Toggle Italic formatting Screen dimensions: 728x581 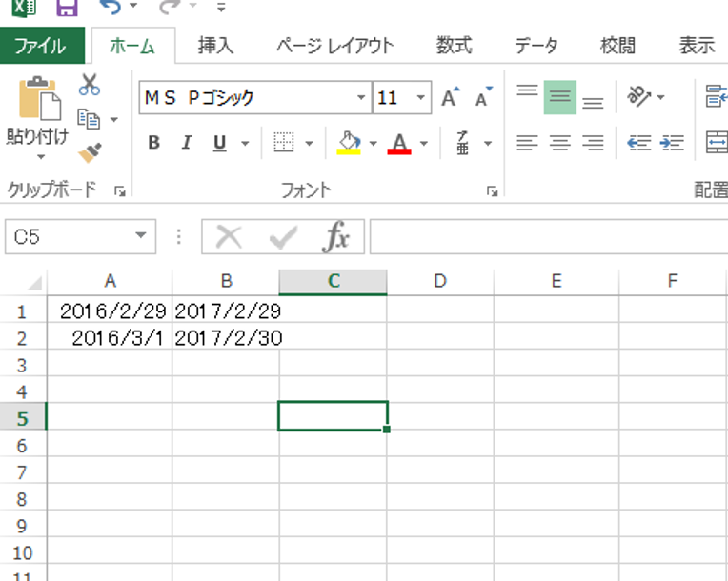[x=186, y=143]
